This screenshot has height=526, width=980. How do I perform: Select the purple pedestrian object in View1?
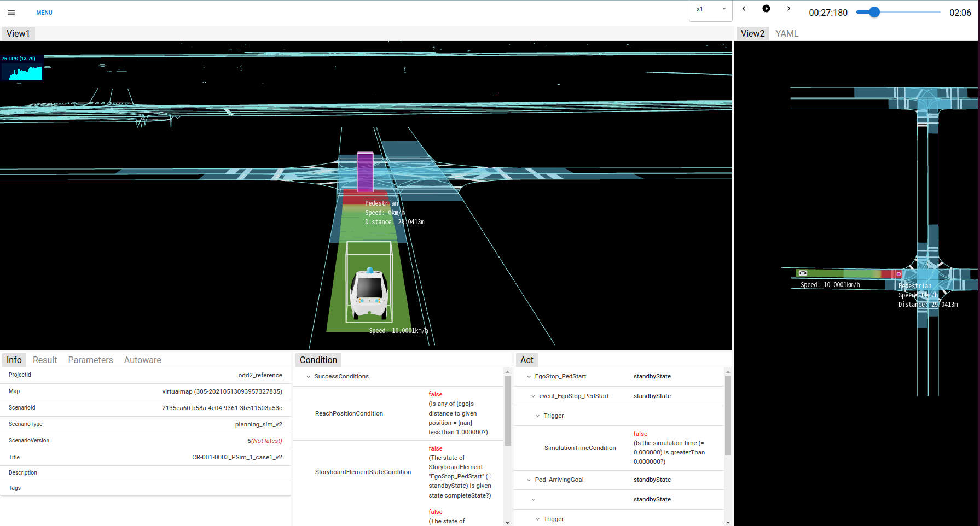point(365,172)
